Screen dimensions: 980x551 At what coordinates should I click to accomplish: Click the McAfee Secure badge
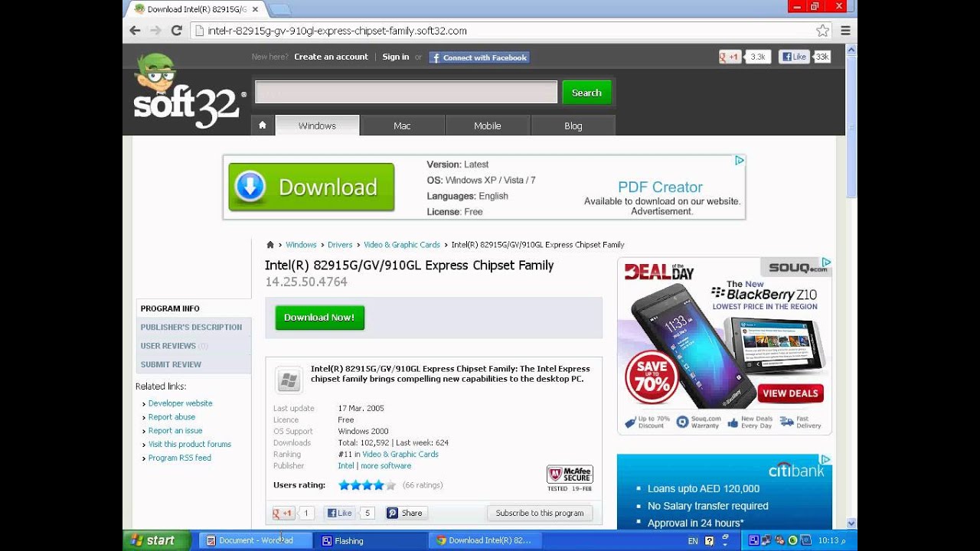[x=570, y=478]
